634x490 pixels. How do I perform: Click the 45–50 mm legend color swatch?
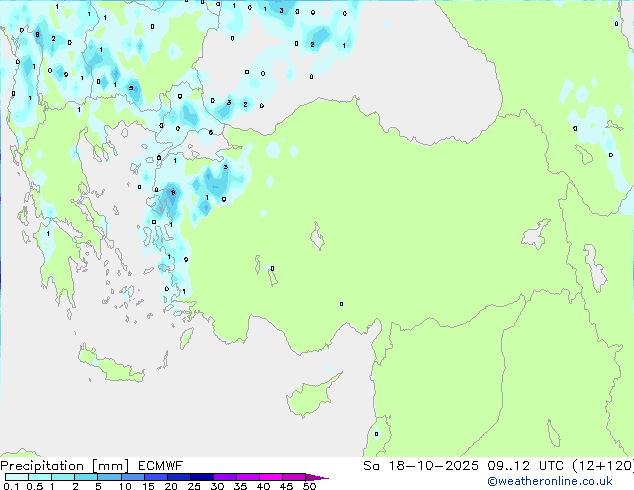pyautogui.click(x=294, y=477)
